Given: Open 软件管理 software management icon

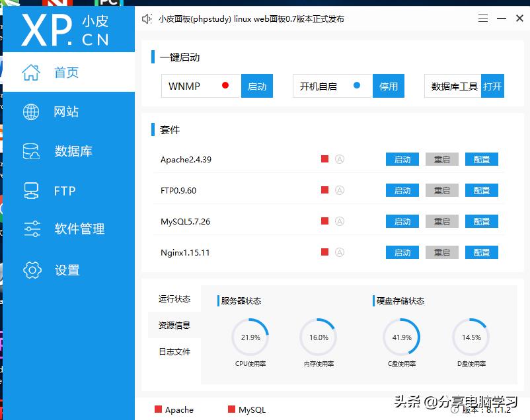Looking at the screenshot, I should (x=32, y=229).
